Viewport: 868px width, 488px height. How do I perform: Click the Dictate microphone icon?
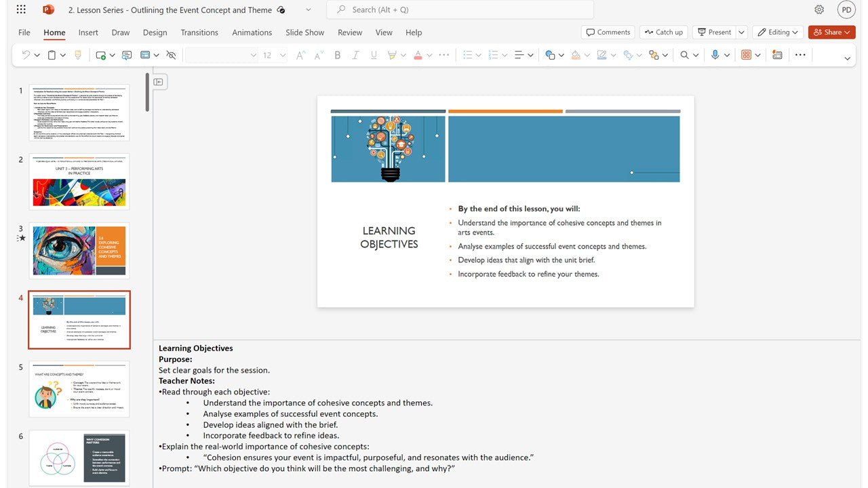[x=715, y=56]
